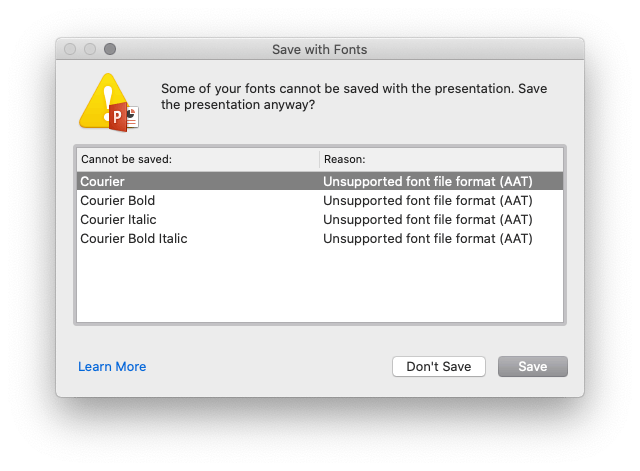The height and width of the screenshot is (471, 640).
Task: Select the Courier Italic row
Action: point(118,220)
